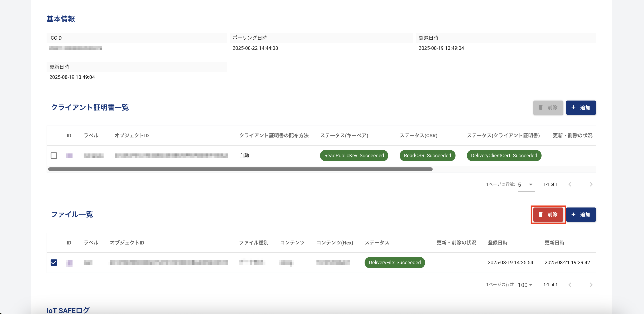Click the ReadCSR: Succeeded status chip
Image resolution: width=644 pixels, height=314 pixels.
point(427,155)
